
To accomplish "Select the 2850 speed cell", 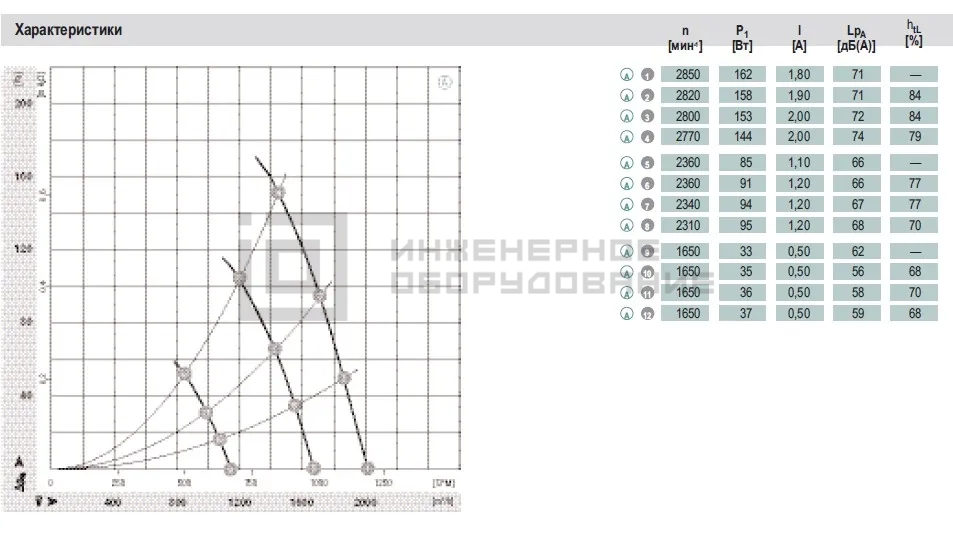I will pos(685,75).
